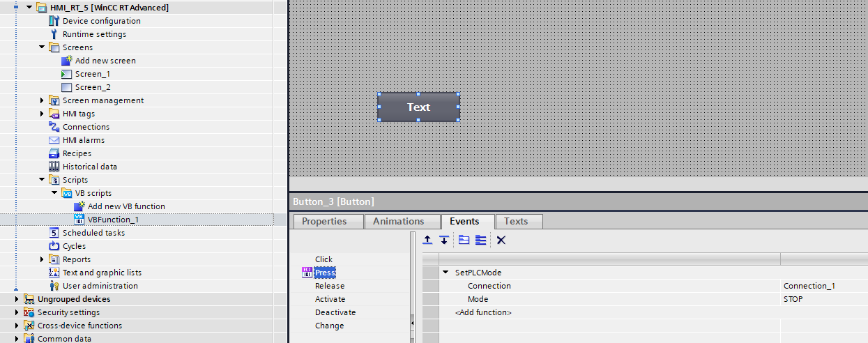Click <Add function> entry
868x343 pixels.
click(x=483, y=312)
